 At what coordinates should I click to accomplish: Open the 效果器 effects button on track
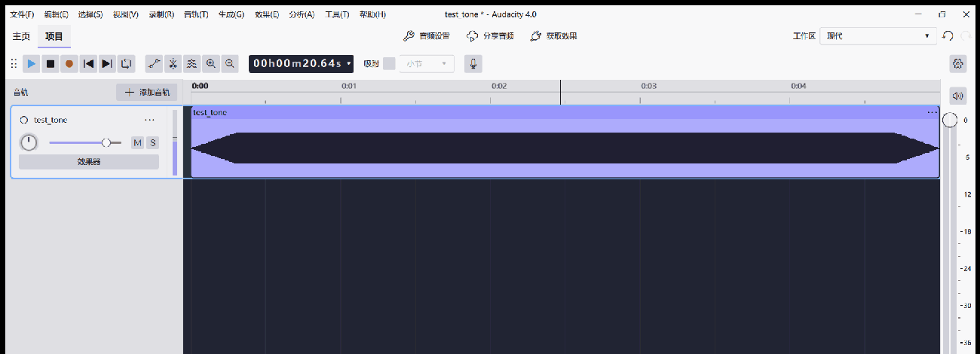pyautogui.click(x=89, y=162)
